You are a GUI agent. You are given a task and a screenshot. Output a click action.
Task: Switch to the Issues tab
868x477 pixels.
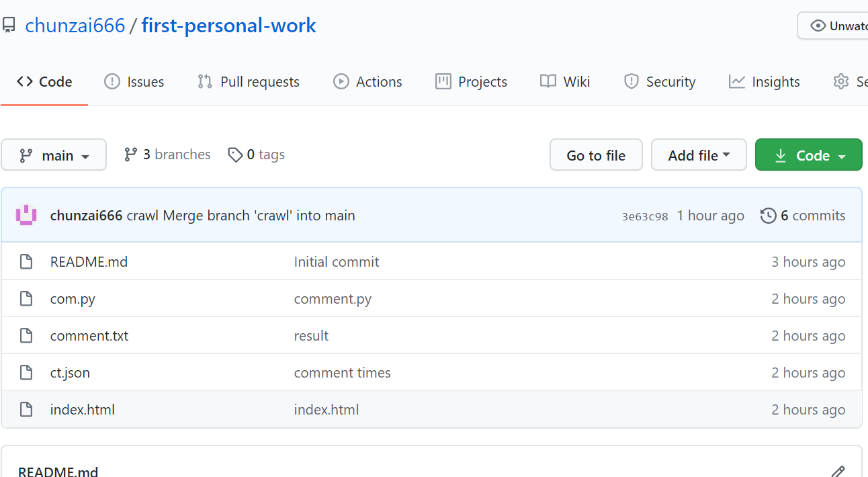click(134, 82)
